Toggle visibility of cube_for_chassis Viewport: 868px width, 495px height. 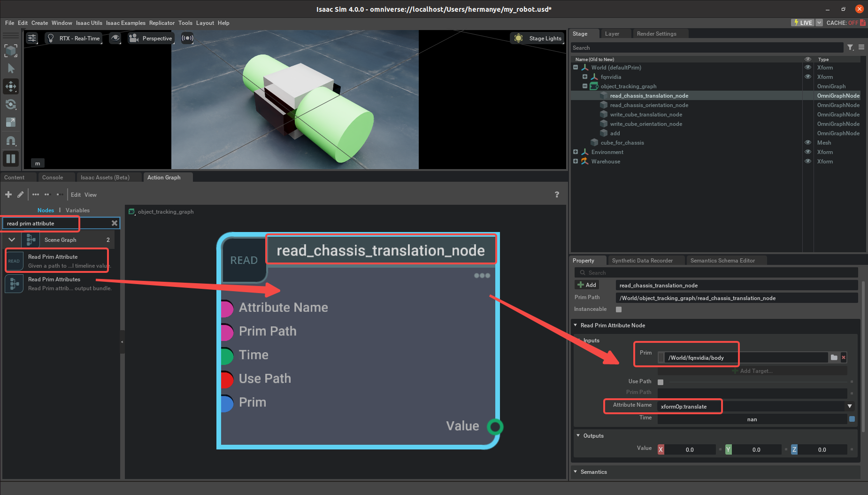click(x=808, y=143)
